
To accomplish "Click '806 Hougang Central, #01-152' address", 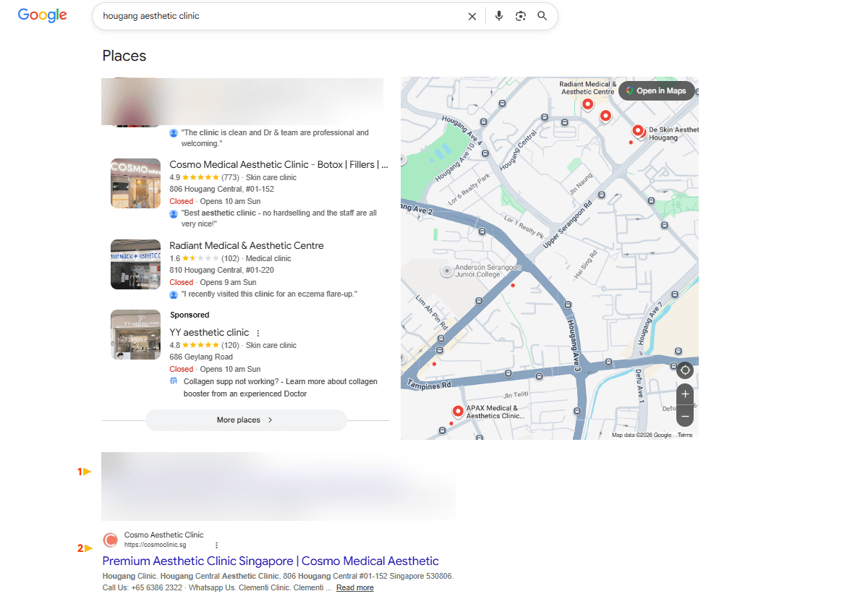I will [x=221, y=190].
